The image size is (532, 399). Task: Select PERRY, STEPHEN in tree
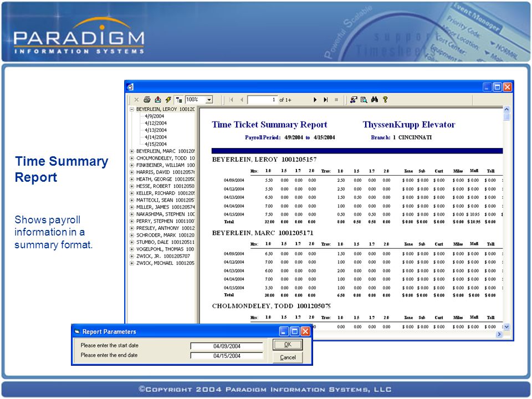point(165,221)
